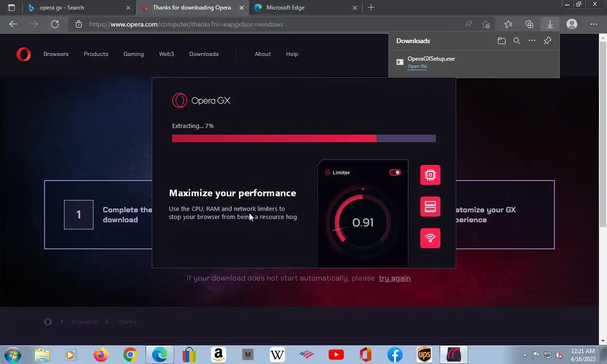
Task: Open the Collections icon
Action: tap(529, 24)
